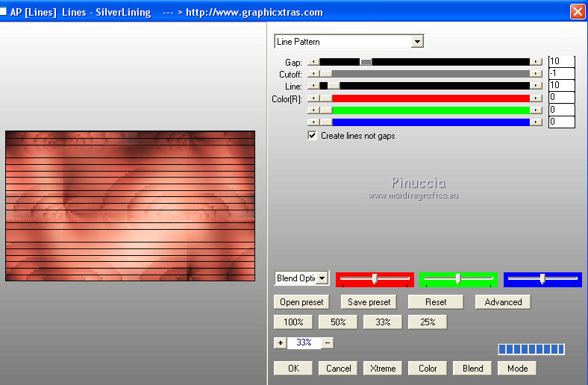Click left arrow of Line slider

[313, 86]
